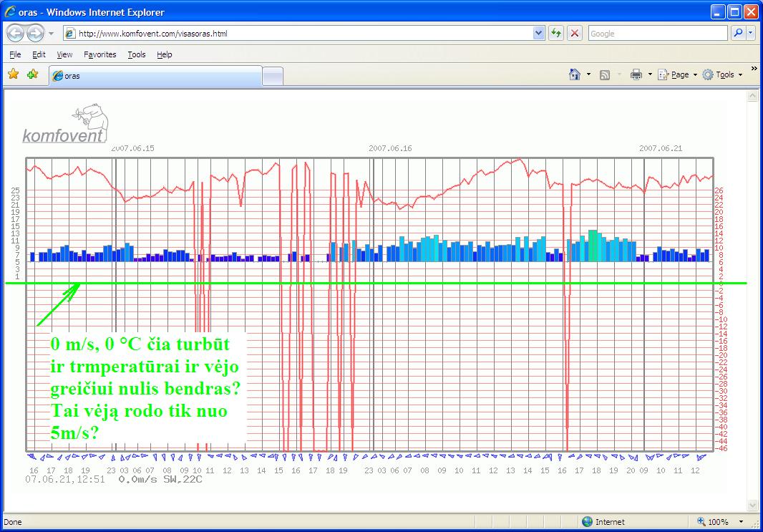Viewport: 763px width, 532px height.
Task: Open the Help menu
Action: [x=165, y=54]
